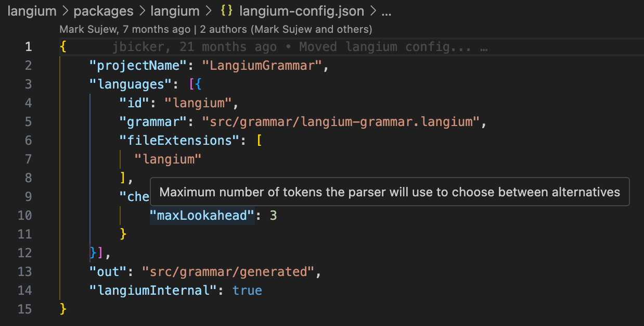The width and height of the screenshot is (644, 326).
Task: Click the langium root breadcrumb item
Action: click(32, 11)
